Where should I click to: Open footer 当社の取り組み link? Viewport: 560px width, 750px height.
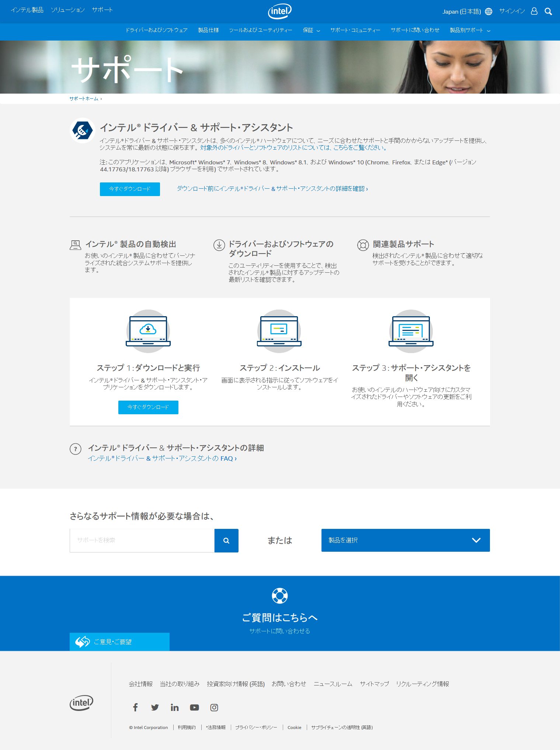pyautogui.click(x=180, y=684)
